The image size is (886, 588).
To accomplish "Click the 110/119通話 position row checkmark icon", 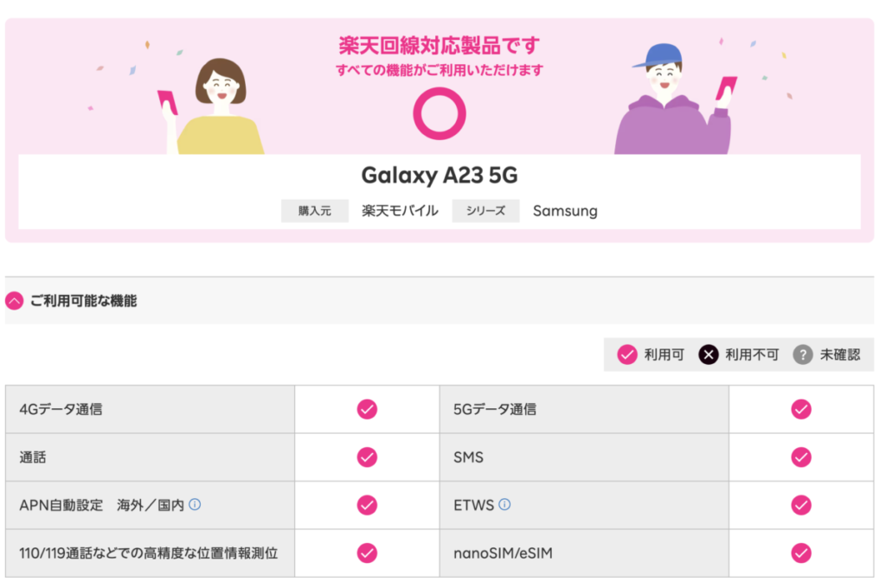I will [367, 553].
